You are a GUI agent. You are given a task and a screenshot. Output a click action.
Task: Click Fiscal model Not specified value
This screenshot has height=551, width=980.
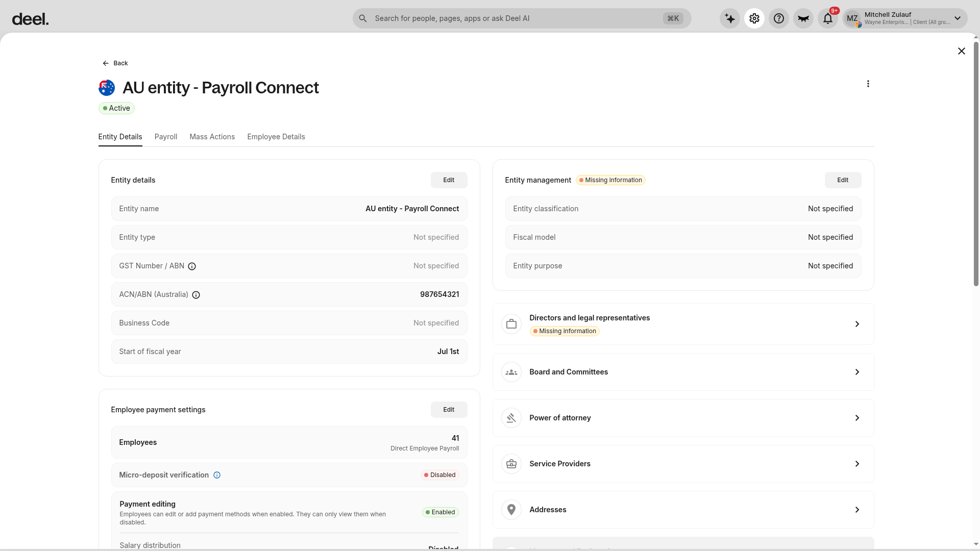830,237
